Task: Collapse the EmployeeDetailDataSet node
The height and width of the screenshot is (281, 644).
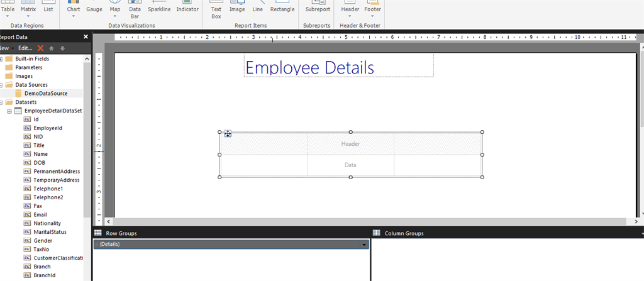Action: coord(9,111)
